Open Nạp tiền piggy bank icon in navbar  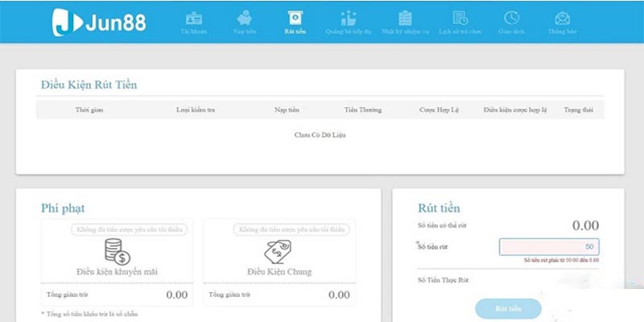pyautogui.click(x=244, y=19)
